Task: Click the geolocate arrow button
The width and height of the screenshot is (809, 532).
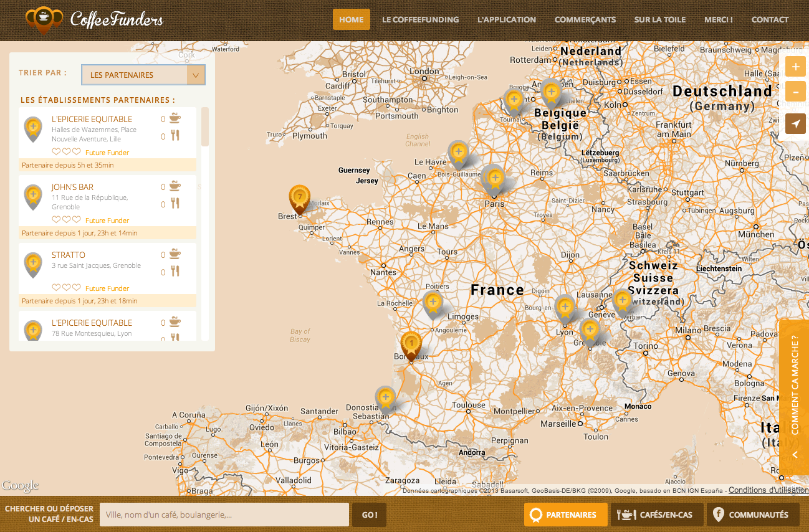Action: pos(795,124)
